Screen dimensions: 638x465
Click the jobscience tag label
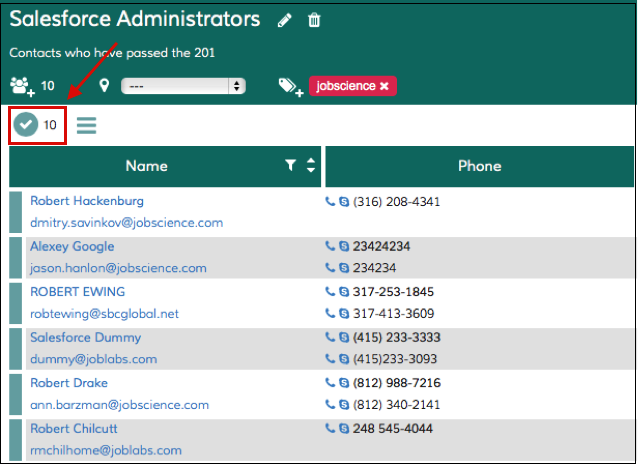[346, 86]
